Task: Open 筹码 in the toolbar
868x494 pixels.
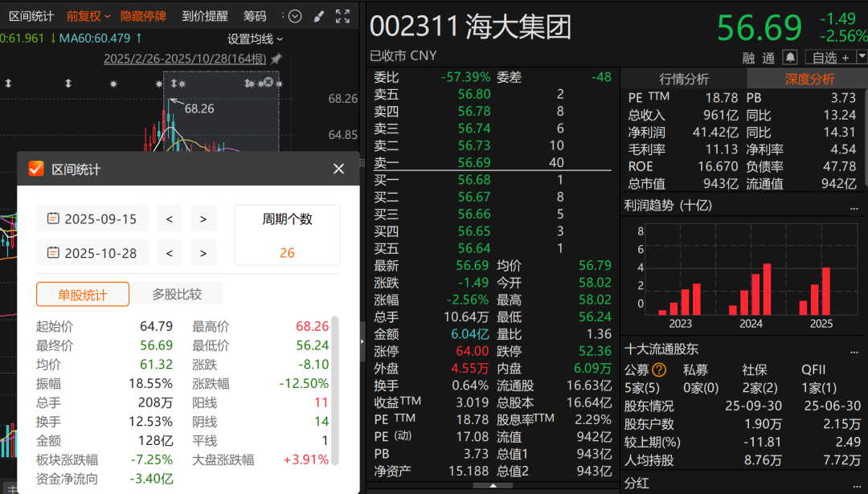Action: coord(255,17)
